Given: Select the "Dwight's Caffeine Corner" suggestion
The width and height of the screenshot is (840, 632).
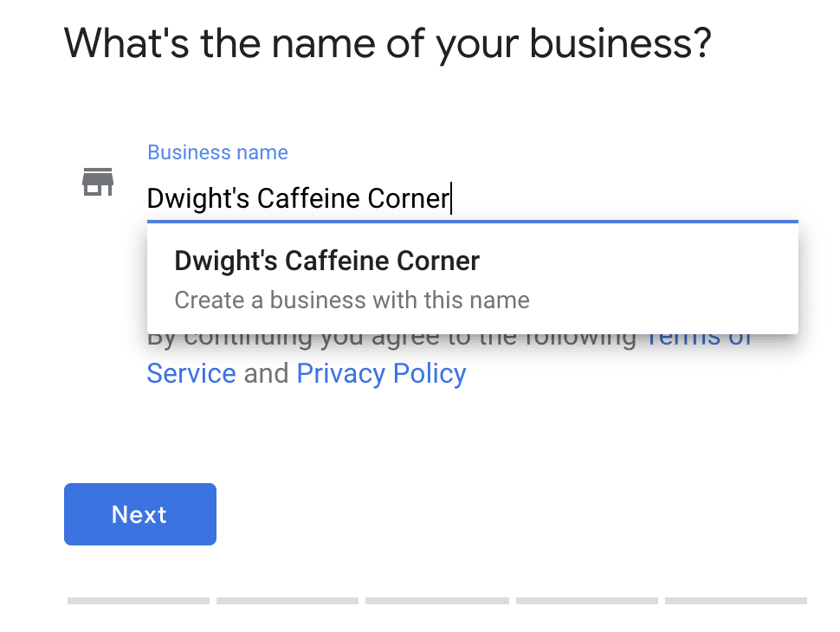Looking at the screenshot, I should pos(326,261).
